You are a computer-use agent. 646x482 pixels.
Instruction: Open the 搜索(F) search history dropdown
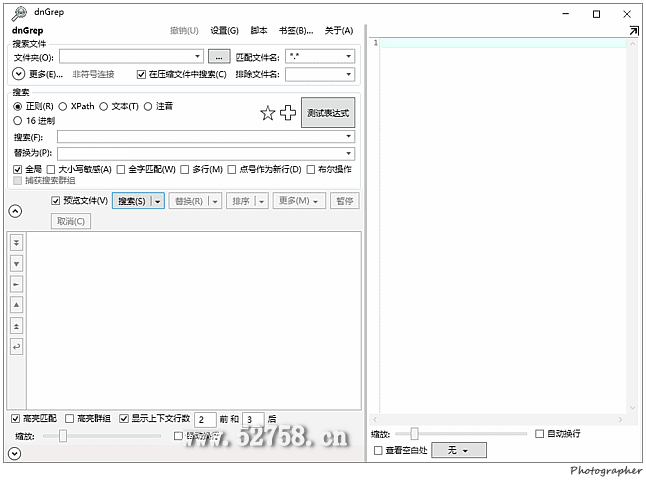[x=349, y=136]
